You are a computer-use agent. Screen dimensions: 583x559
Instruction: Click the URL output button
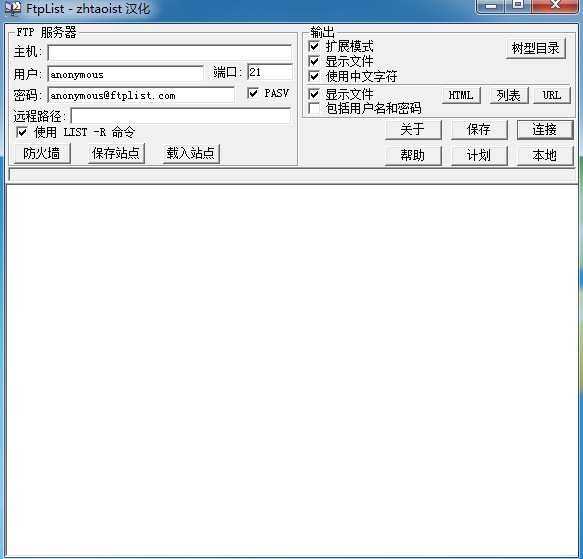point(552,96)
